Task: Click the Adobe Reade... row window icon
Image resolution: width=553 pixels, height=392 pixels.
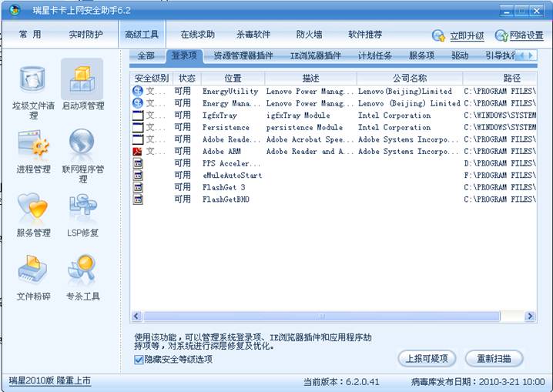Action: pyautogui.click(x=138, y=139)
